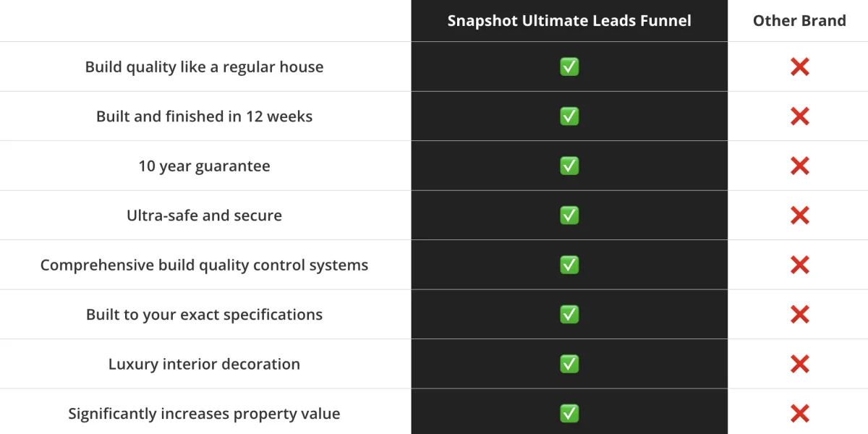The image size is (868, 434).
Task: Click 'Luxury interior decoration' feature label
Action: click(204, 364)
